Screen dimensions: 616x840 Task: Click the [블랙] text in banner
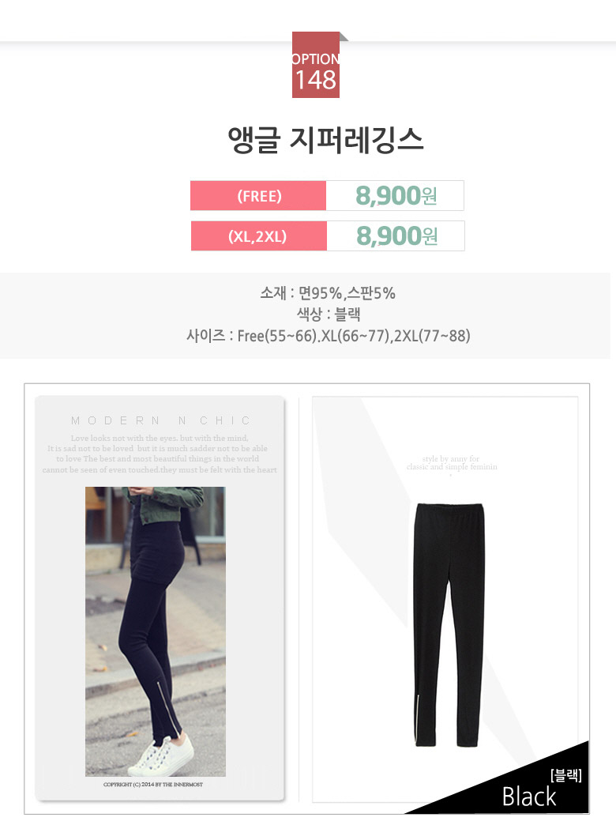565,775
